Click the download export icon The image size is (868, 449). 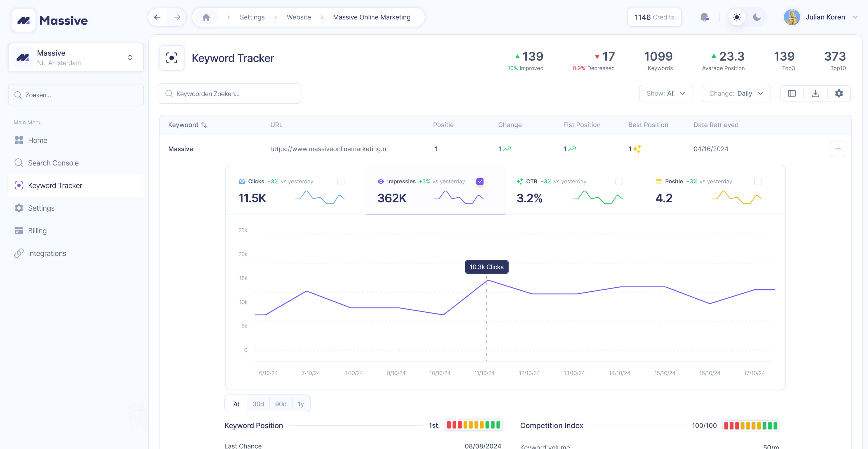(815, 93)
